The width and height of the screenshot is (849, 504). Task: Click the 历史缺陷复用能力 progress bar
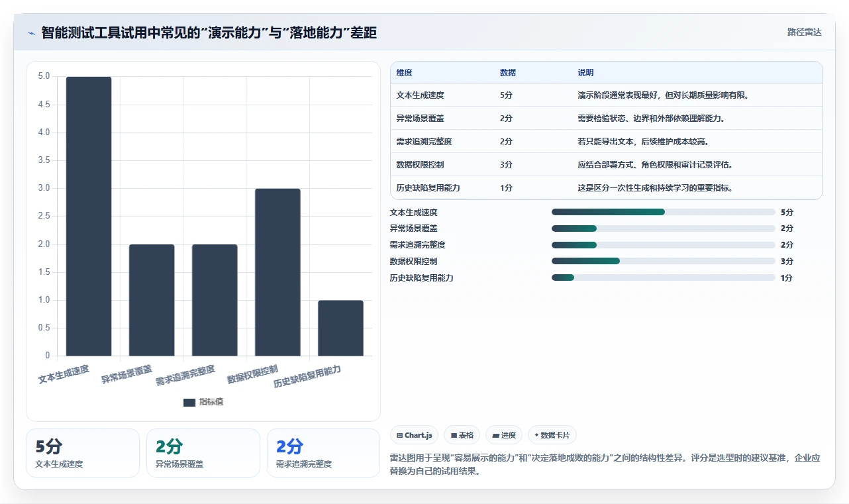coord(663,278)
